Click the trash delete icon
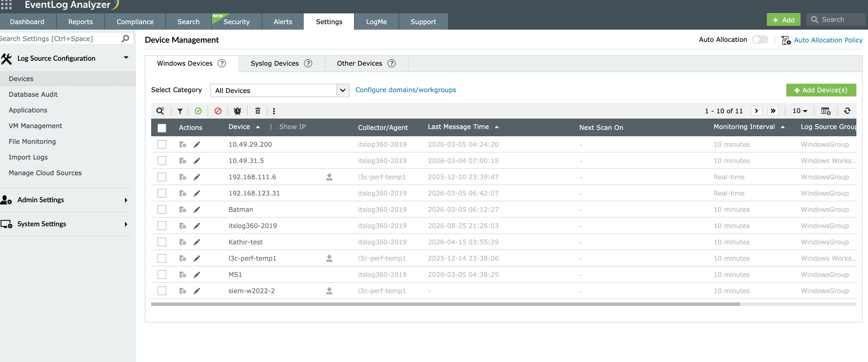The width and height of the screenshot is (868, 362). point(258,111)
